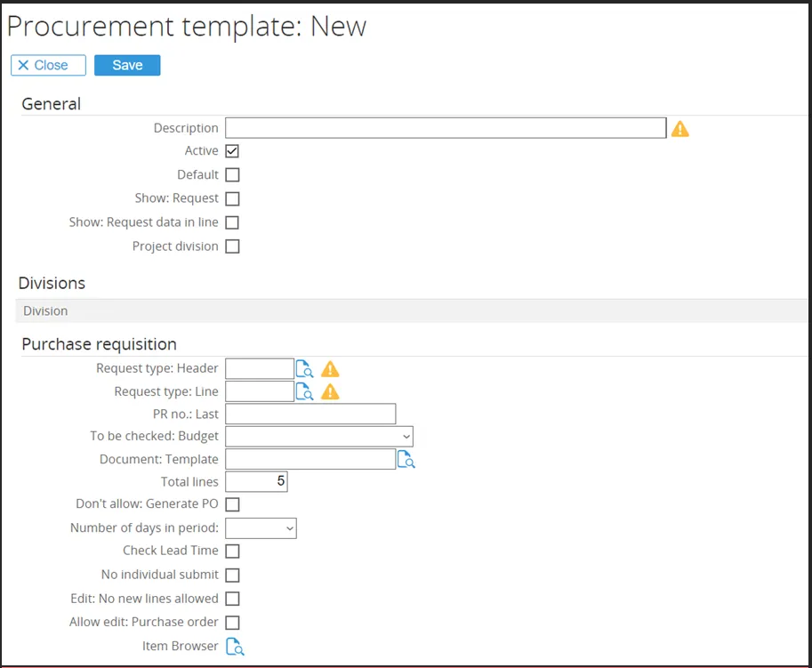Click into the PR no.: Last field
Image resolution: width=812 pixels, height=668 pixels.
click(x=310, y=414)
